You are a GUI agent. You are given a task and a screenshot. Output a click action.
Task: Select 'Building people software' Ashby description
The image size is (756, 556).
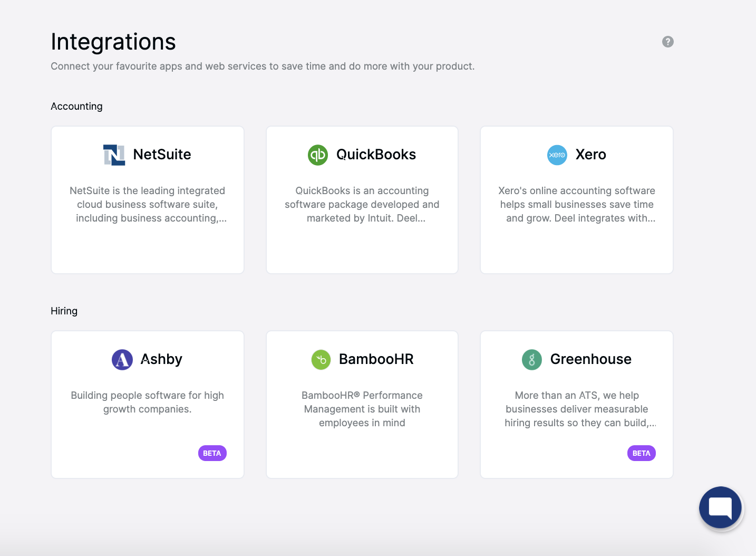click(x=148, y=402)
